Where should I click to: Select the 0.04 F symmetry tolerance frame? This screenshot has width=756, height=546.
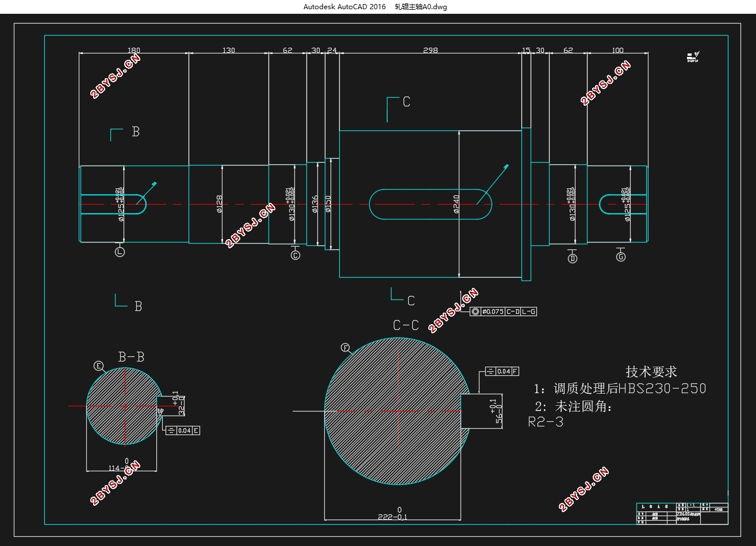(x=502, y=371)
